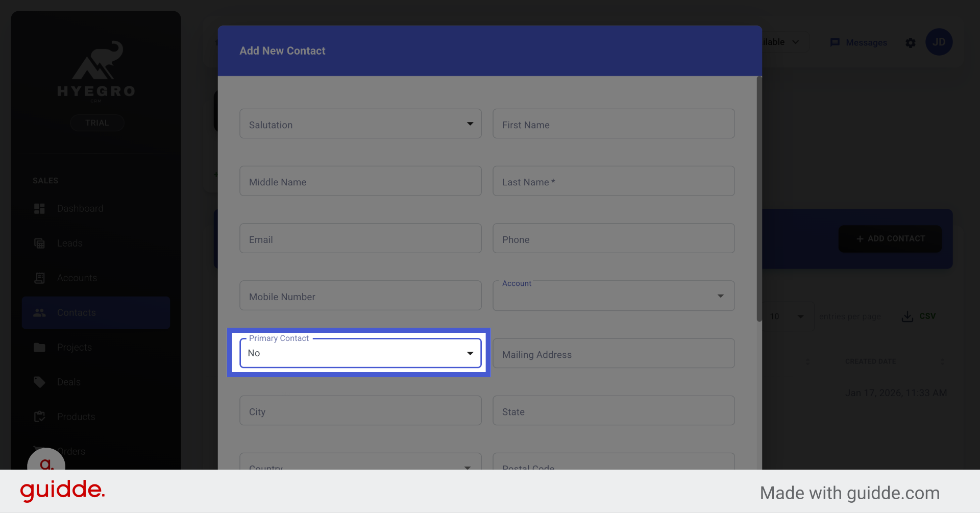Image resolution: width=980 pixels, height=513 pixels.
Task: Click the Orders icon at sidebar bottom
Action: coord(39,451)
